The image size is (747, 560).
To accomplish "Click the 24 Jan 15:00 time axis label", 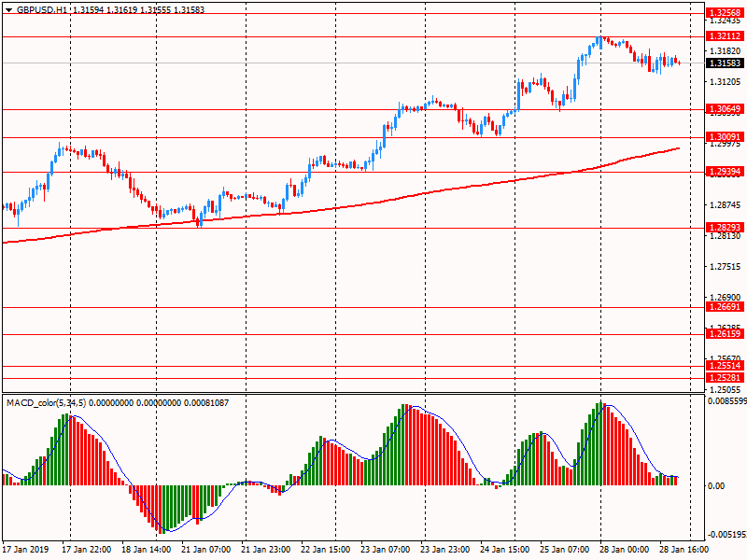I will click(504, 549).
